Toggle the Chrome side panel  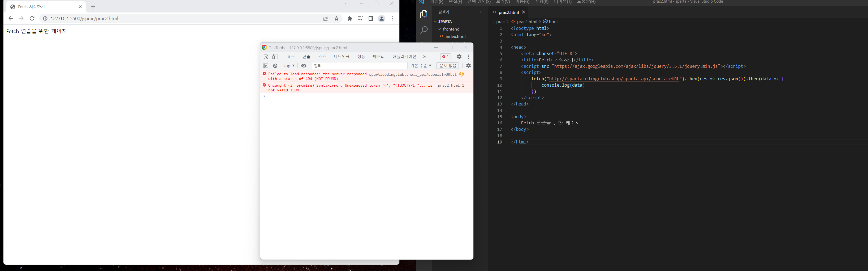371,19
